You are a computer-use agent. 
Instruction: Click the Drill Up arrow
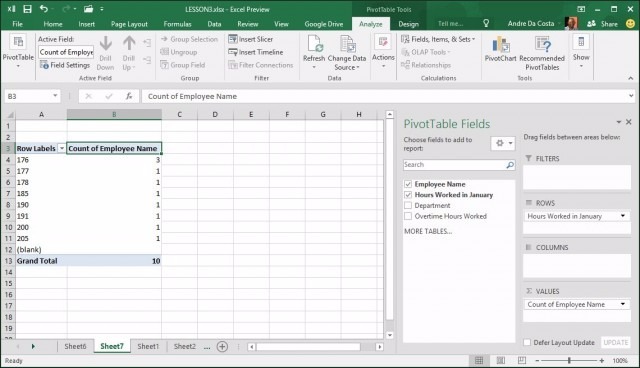(129, 53)
